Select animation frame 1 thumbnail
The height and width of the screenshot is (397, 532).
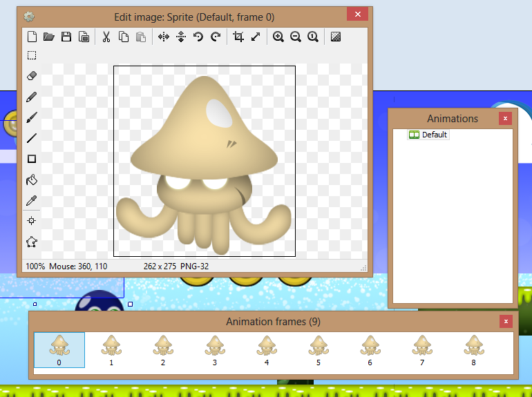coord(111,350)
